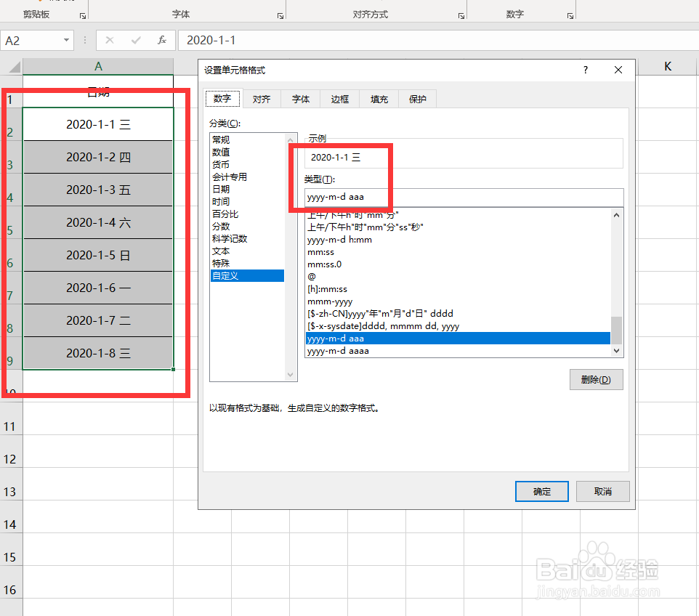Select 货币 in the category list
This screenshot has width=699, height=616.
[248, 164]
